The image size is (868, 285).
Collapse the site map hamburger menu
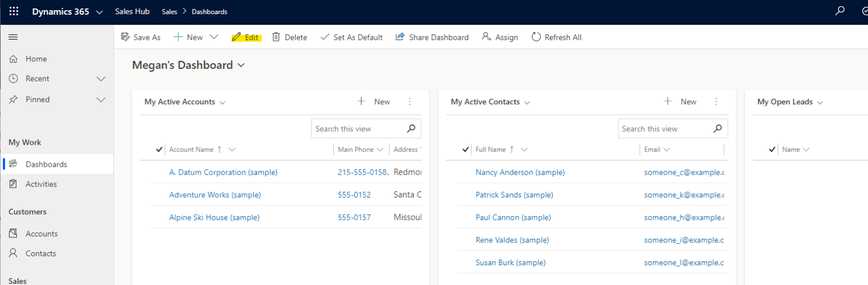13,37
